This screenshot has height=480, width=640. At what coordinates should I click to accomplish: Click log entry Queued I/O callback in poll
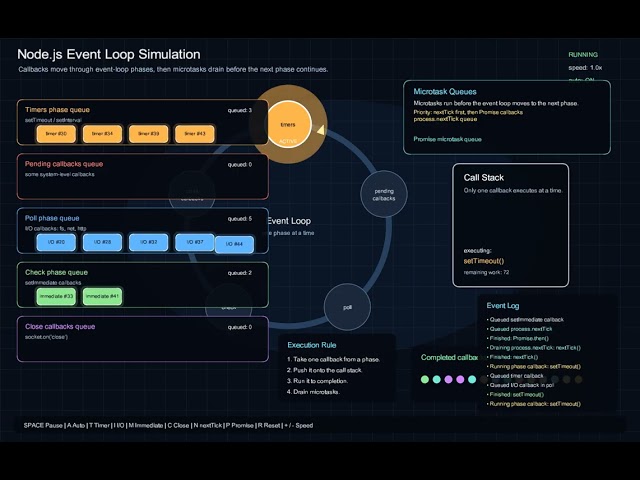click(x=520, y=385)
